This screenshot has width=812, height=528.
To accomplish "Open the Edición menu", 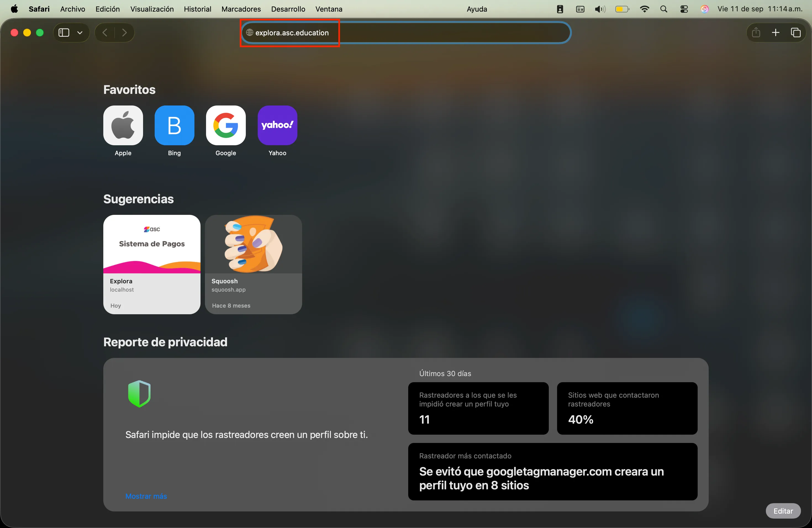I will [107, 9].
